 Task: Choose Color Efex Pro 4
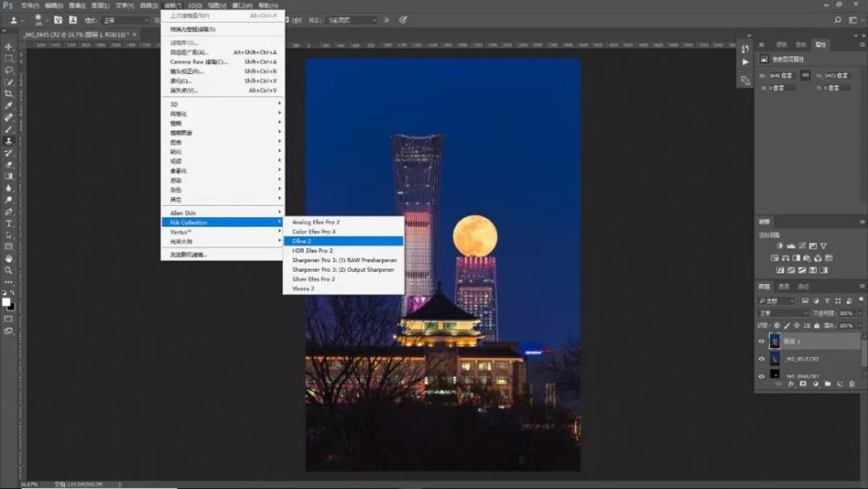point(343,232)
